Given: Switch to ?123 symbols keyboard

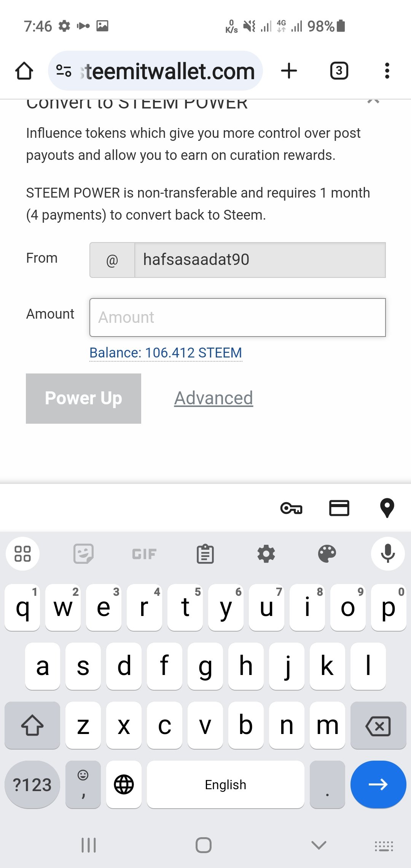Looking at the screenshot, I should pyautogui.click(x=32, y=785).
